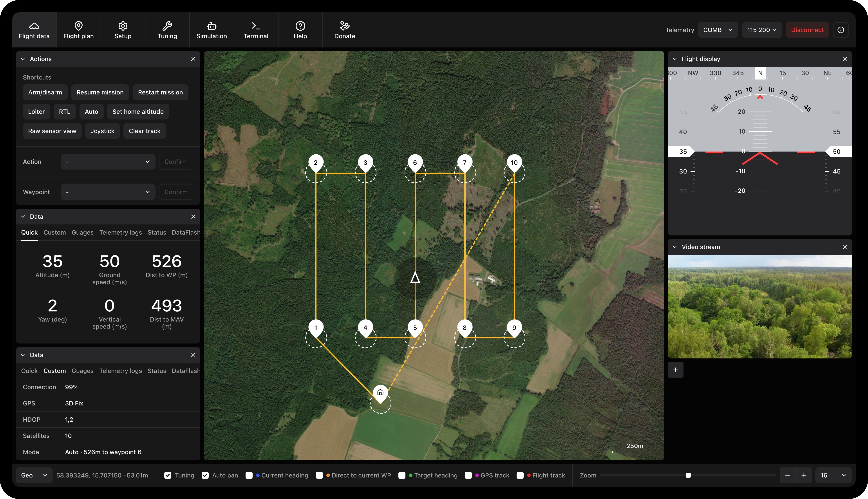
Task: Switch to the Telemetry logs tab
Action: click(120, 232)
